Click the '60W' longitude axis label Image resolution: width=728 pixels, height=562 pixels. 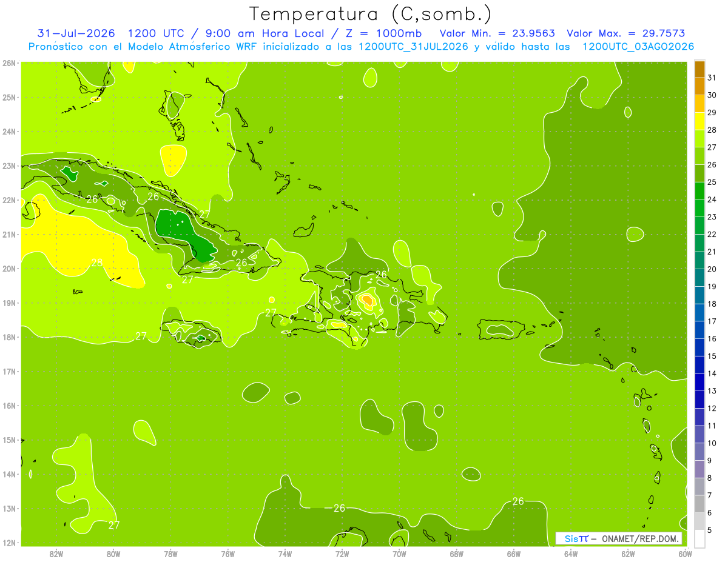click(x=685, y=554)
